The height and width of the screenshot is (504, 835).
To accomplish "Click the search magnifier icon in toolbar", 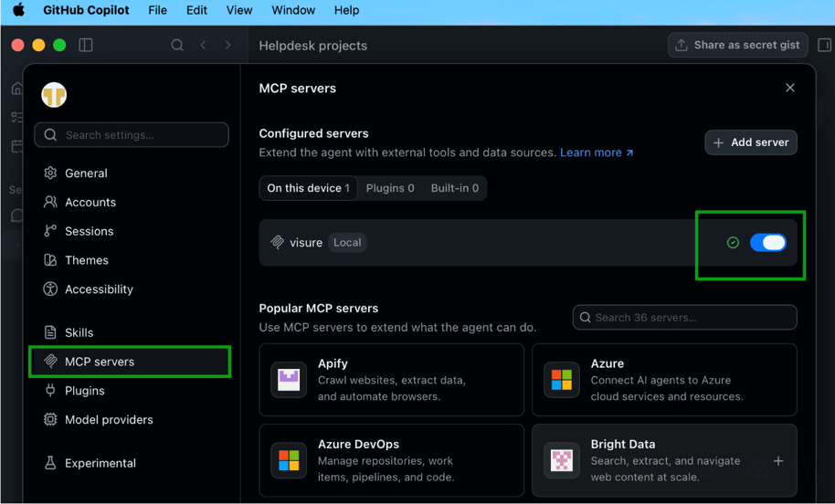I will (x=177, y=46).
